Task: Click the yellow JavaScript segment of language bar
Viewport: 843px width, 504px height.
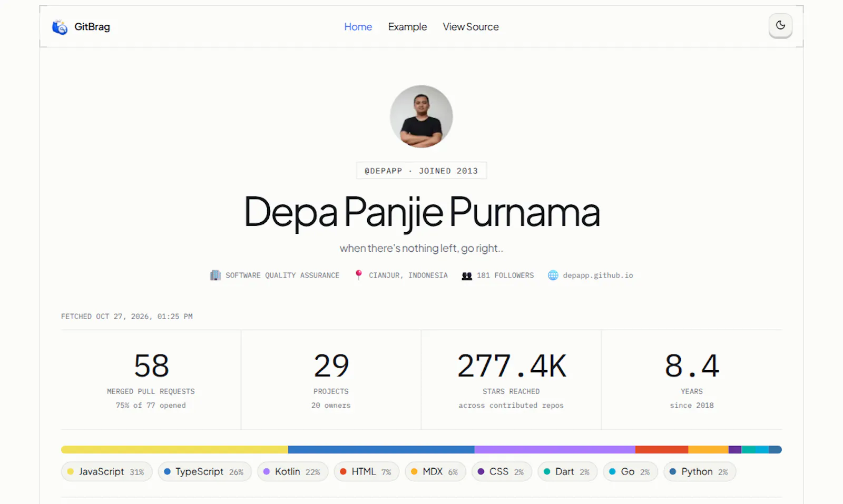Action: pyautogui.click(x=174, y=450)
